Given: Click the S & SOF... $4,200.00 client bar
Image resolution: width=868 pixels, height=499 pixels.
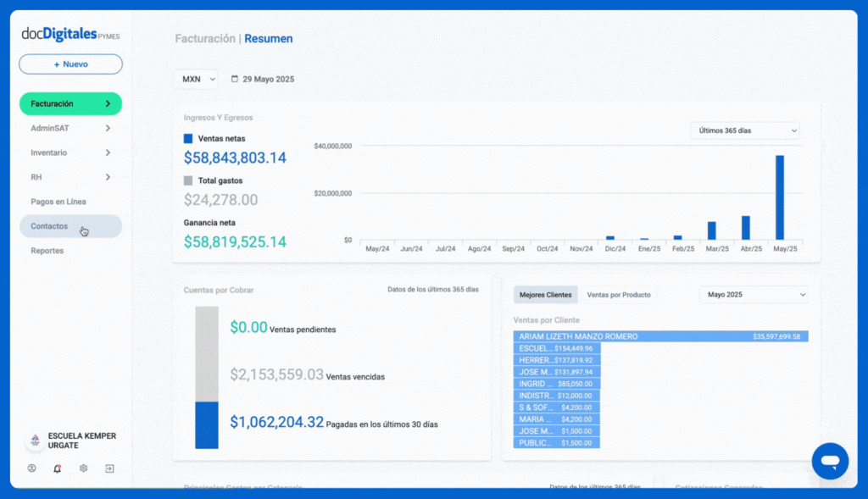Looking at the screenshot, I should click(x=557, y=408).
